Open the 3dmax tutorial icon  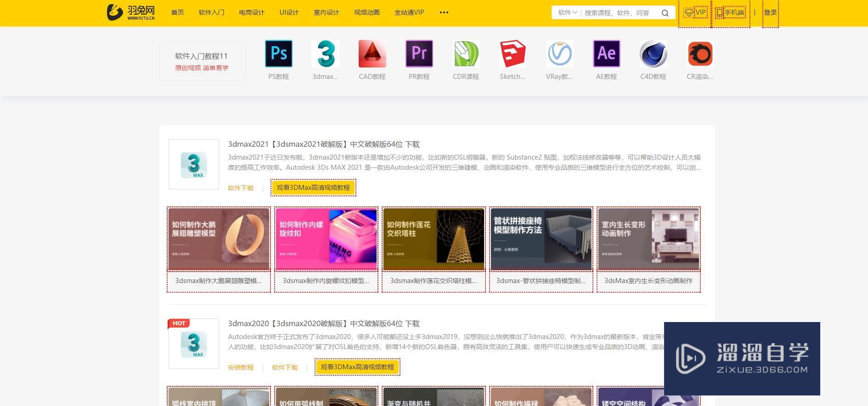[325, 54]
